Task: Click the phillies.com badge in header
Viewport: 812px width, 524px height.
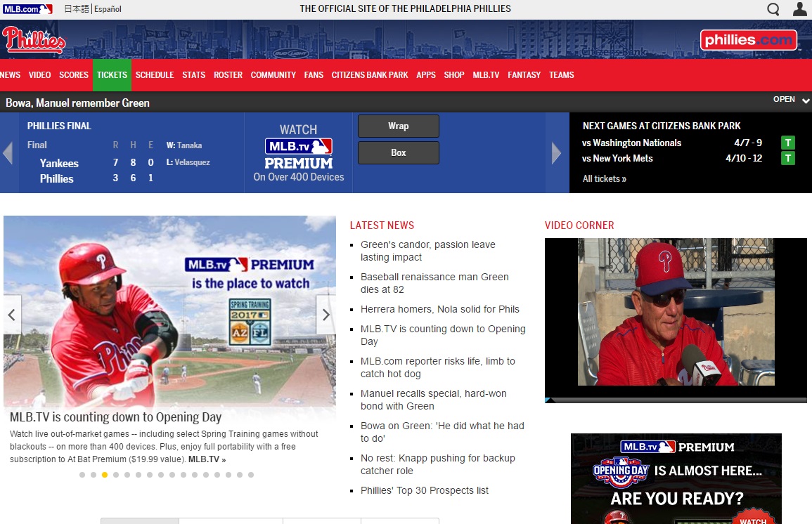Action: pos(748,40)
